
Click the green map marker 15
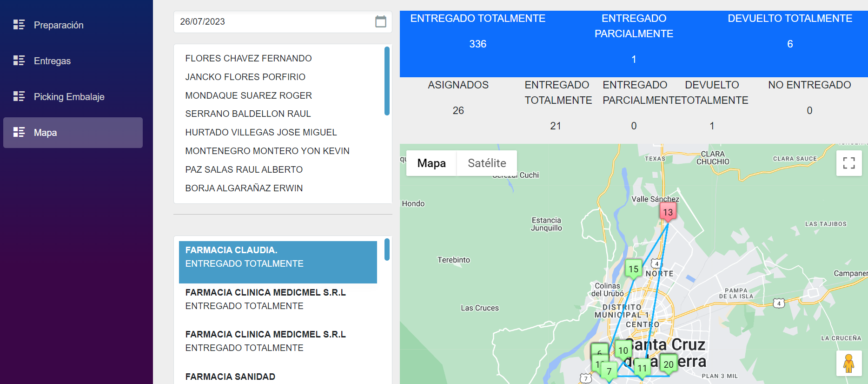click(x=633, y=269)
